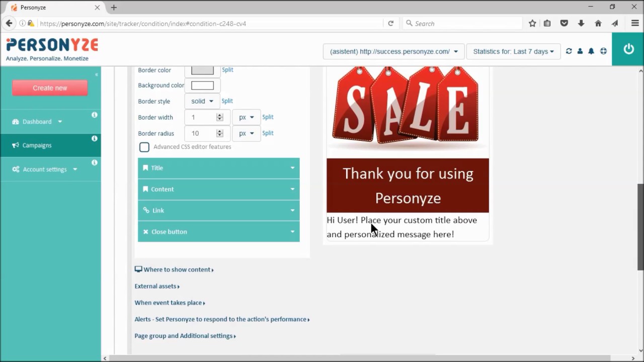The image size is (644, 362).
Task: Open the Border radius px unit dropdown
Action: (246, 133)
